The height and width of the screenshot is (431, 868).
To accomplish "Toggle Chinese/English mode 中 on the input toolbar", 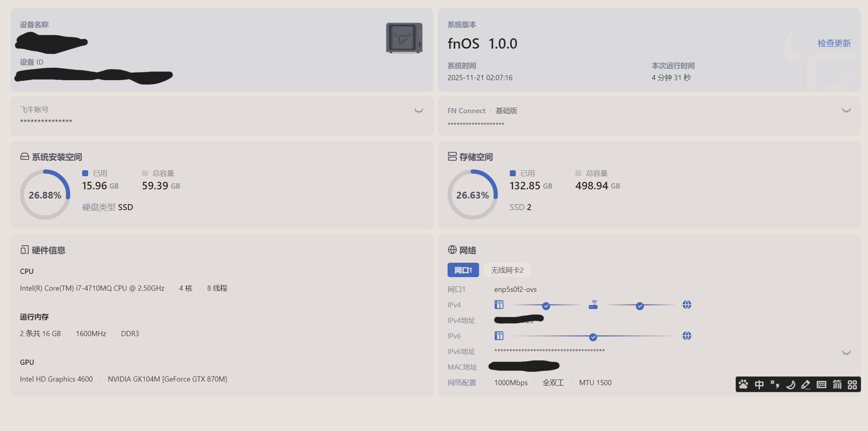I will tap(759, 384).
